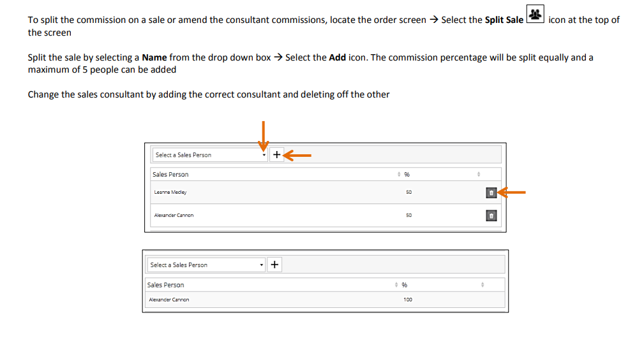The width and height of the screenshot is (644, 343).
Task: Delete Alexander Cannon using trash icon
Action: coord(491,215)
